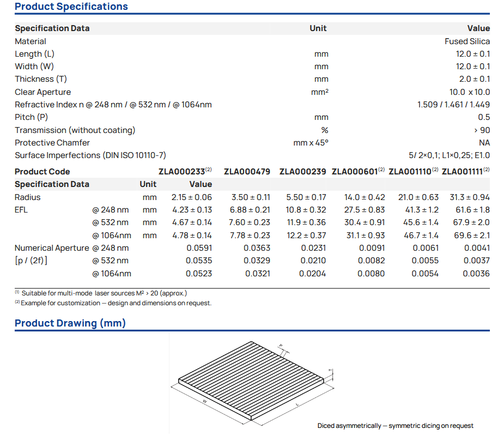Image resolution: width=504 pixels, height=435 pixels.
Task: Select product code ZLA000479
Action: point(247,172)
